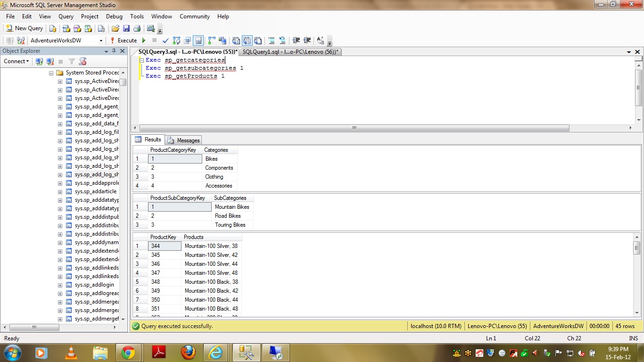Click the Increase Indent icon
The height and width of the screenshot is (362, 644).
[x=307, y=41]
